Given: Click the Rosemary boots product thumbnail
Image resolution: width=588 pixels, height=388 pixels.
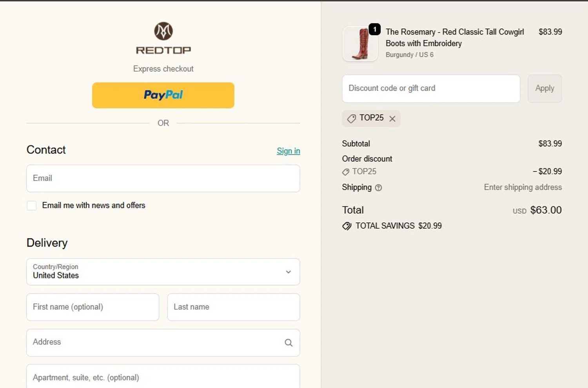Looking at the screenshot, I should tap(360, 44).
